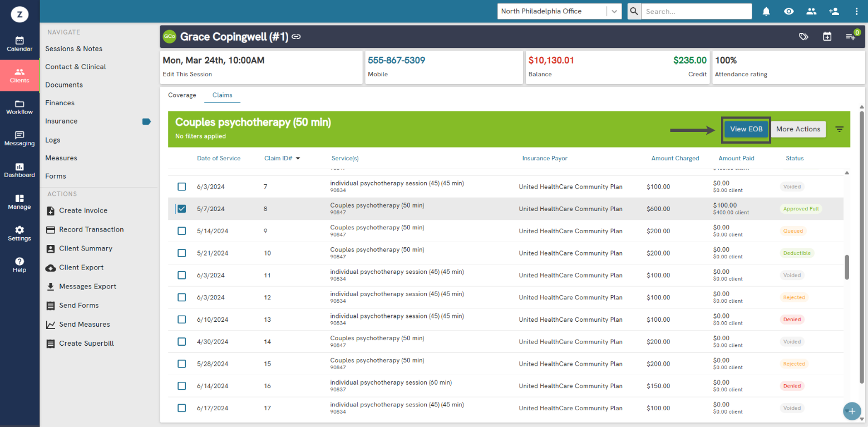Image resolution: width=868 pixels, height=427 pixels.
Task: Click the View EOB button
Action: (x=746, y=129)
